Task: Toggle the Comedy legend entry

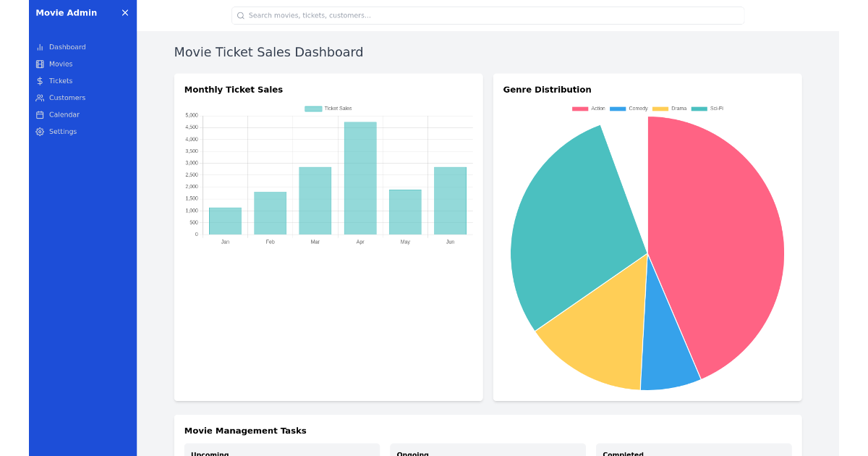Action: click(x=629, y=108)
